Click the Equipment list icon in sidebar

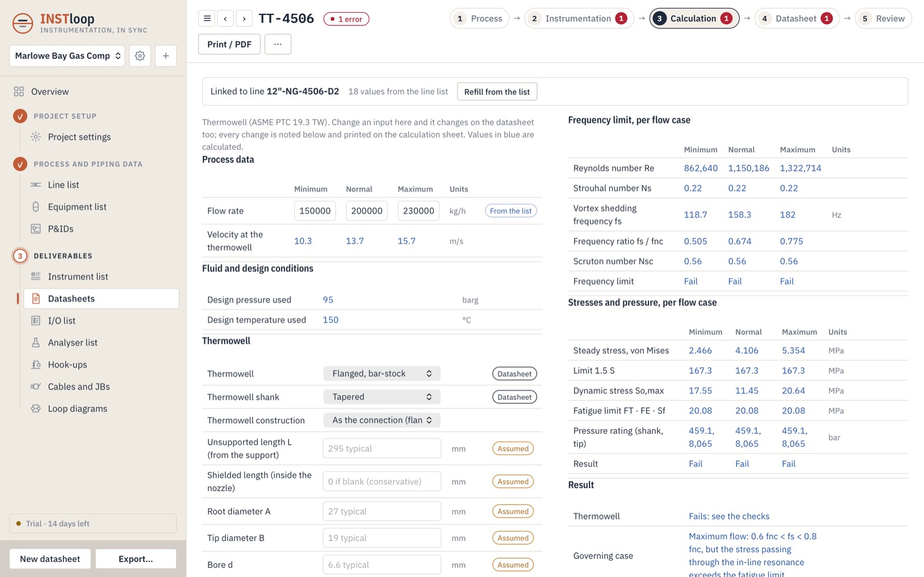coord(36,207)
